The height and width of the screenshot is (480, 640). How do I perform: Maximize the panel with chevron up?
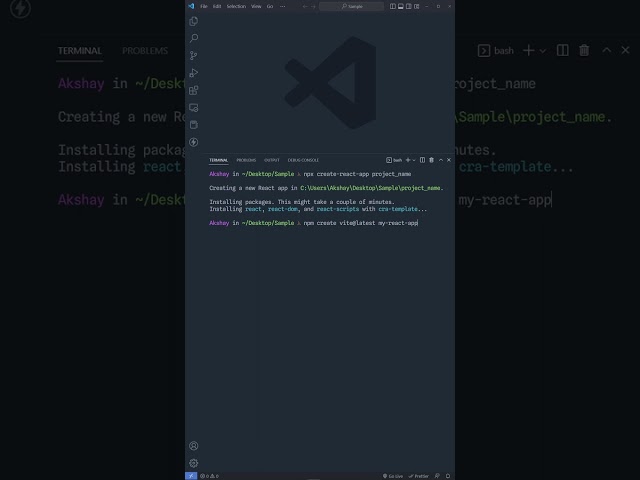point(441,160)
